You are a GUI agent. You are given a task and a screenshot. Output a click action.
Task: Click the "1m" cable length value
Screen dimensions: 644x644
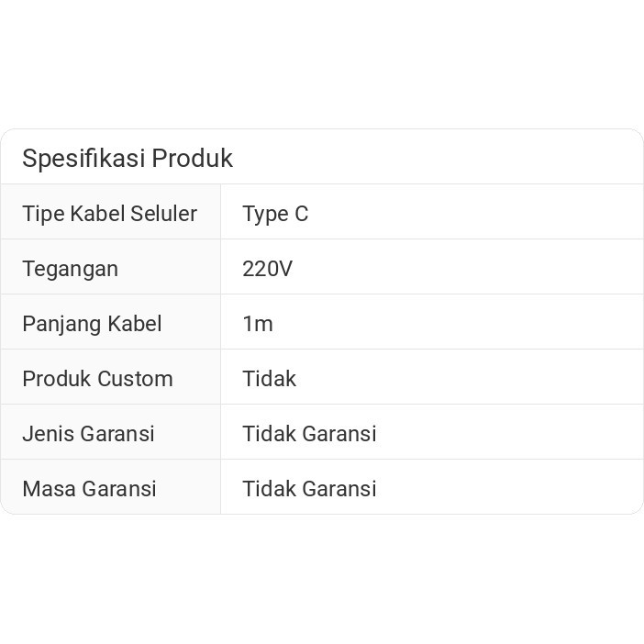[x=258, y=324]
